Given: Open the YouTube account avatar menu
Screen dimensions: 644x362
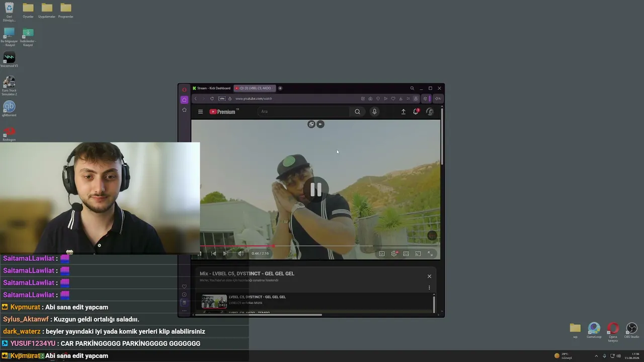Looking at the screenshot, I should coord(430,112).
